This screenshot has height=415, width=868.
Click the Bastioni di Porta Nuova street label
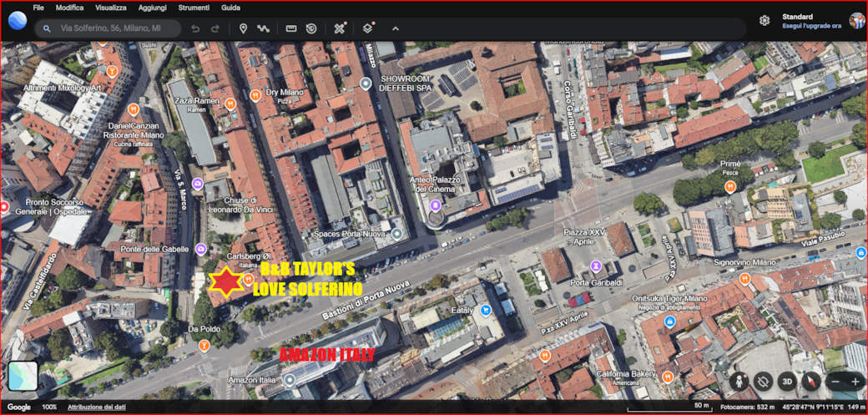[366, 300]
